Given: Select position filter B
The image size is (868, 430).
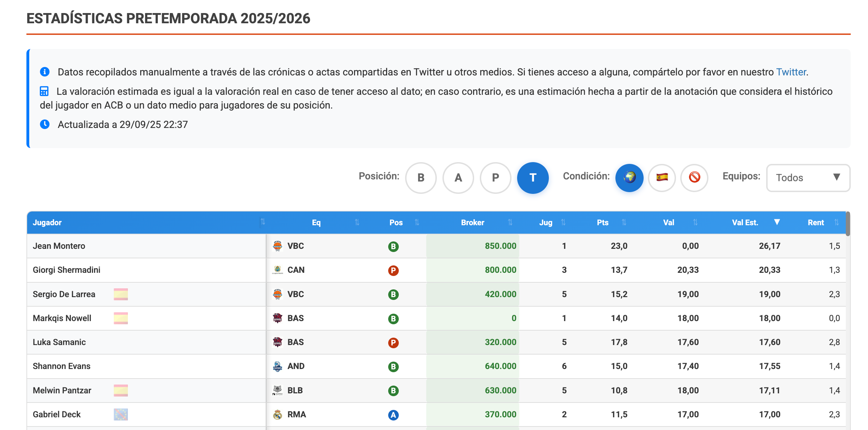Looking at the screenshot, I should [421, 178].
